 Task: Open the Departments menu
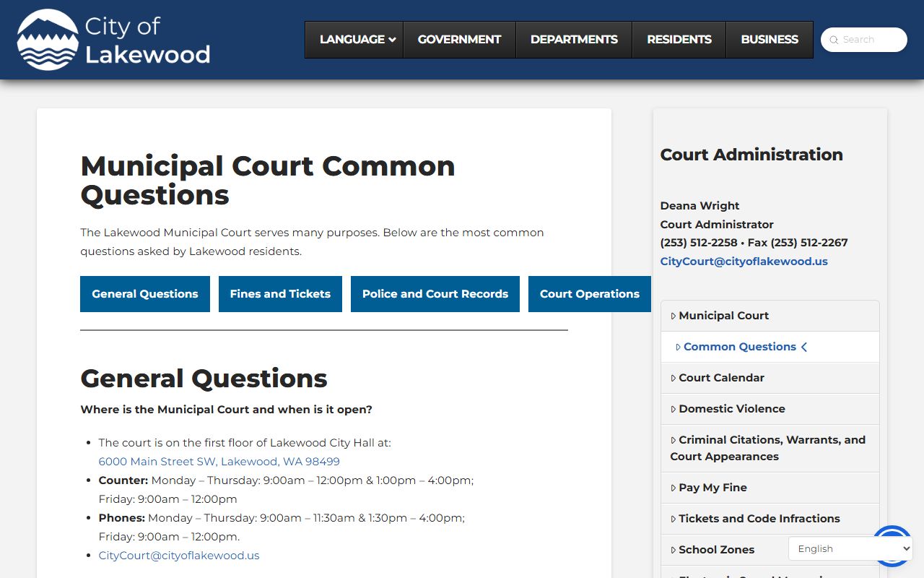click(574, 40)
